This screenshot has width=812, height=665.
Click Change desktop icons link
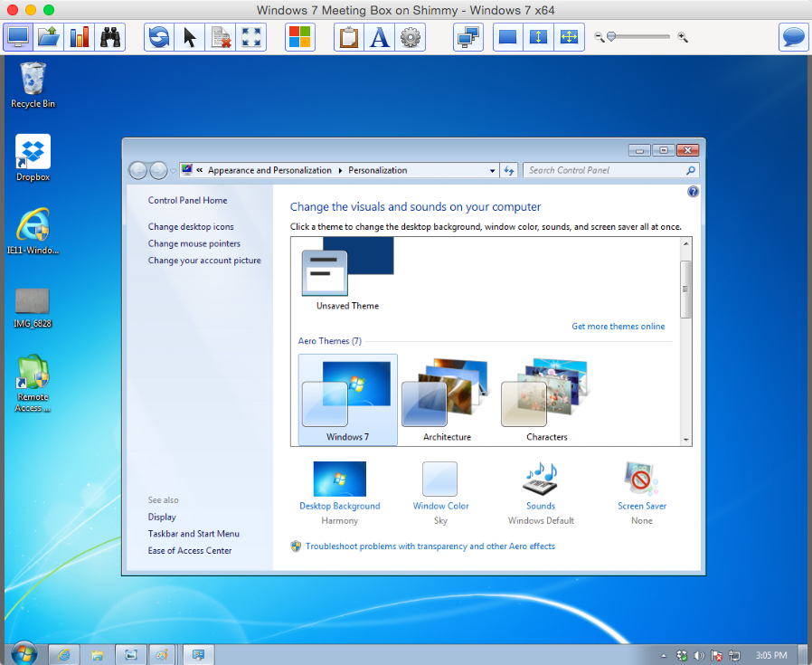point(191,227)
